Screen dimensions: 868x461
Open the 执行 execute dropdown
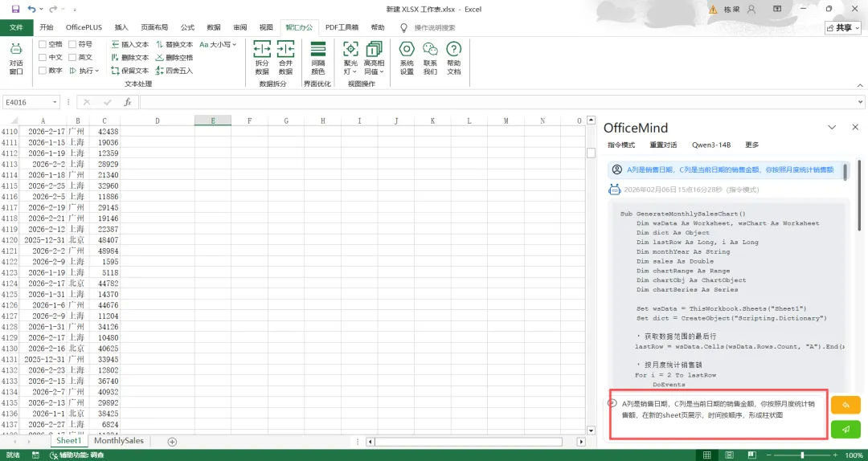point(84,71)
